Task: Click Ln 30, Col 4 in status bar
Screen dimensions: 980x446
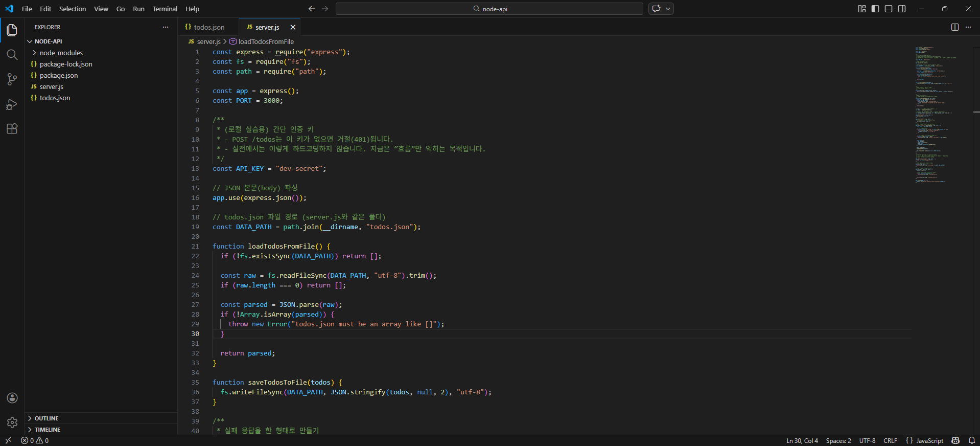Action: (802, 440)
